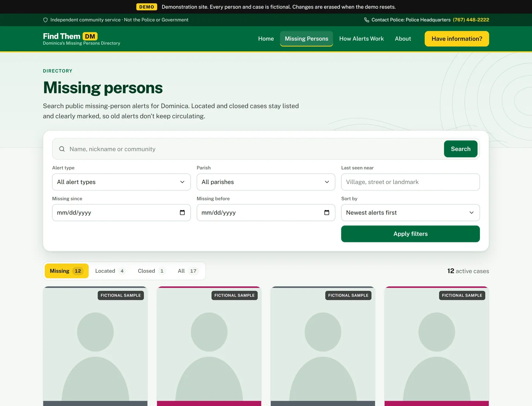The height and width of the screenshot is (406, 532).
Task: Click the Apply filters button
Action: point(410,234)
